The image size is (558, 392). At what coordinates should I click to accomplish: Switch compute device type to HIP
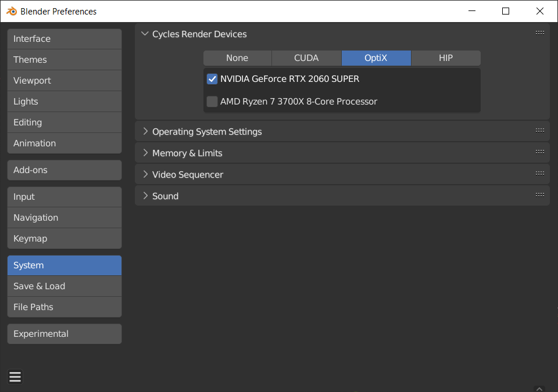446,58
